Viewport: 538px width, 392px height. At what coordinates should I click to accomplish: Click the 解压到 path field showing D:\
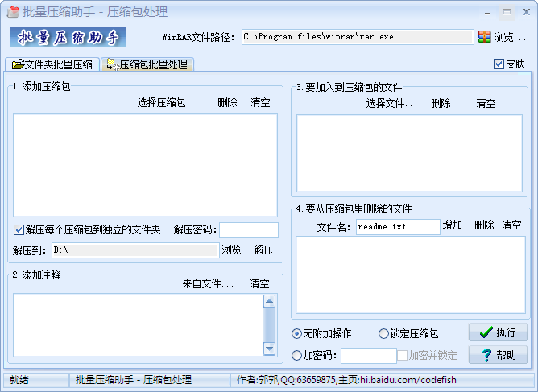(135, 250)
